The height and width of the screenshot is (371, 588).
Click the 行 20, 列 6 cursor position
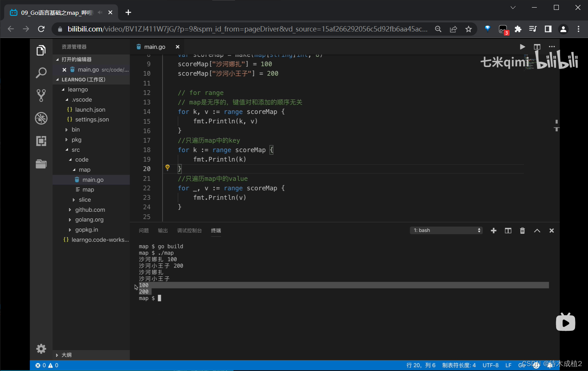(x=421, y=365)
